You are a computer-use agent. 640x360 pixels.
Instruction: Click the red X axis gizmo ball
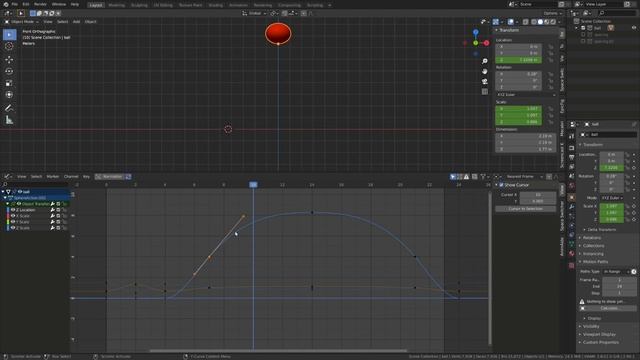(487, 43)
